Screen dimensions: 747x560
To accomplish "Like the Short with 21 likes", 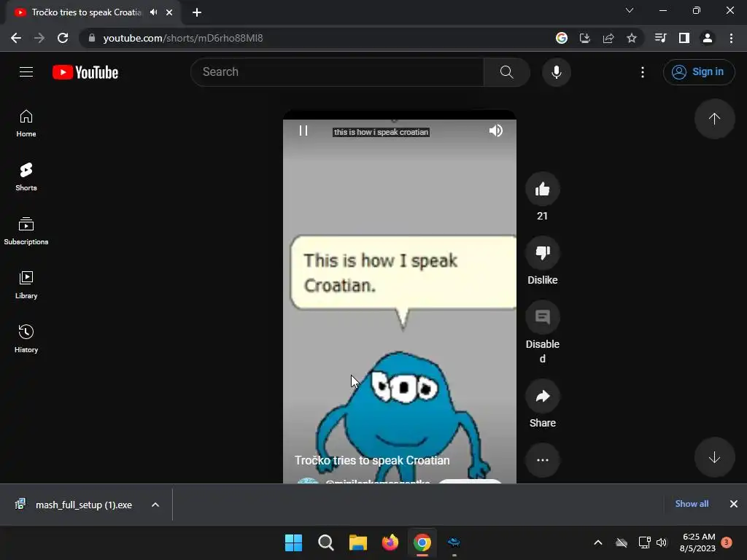I will [x=542, y=189].
